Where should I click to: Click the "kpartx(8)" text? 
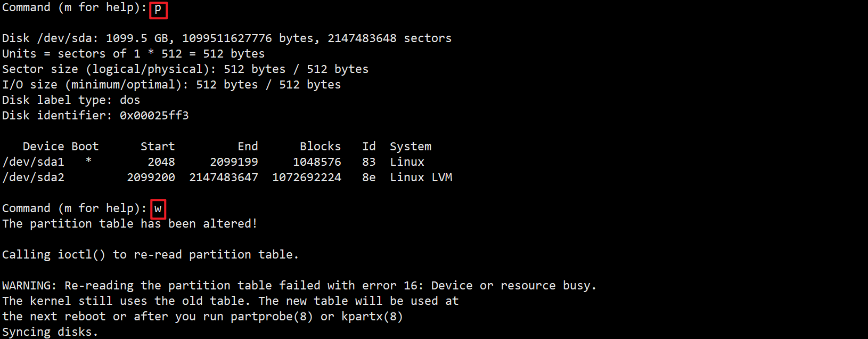[x=372, y=317]
